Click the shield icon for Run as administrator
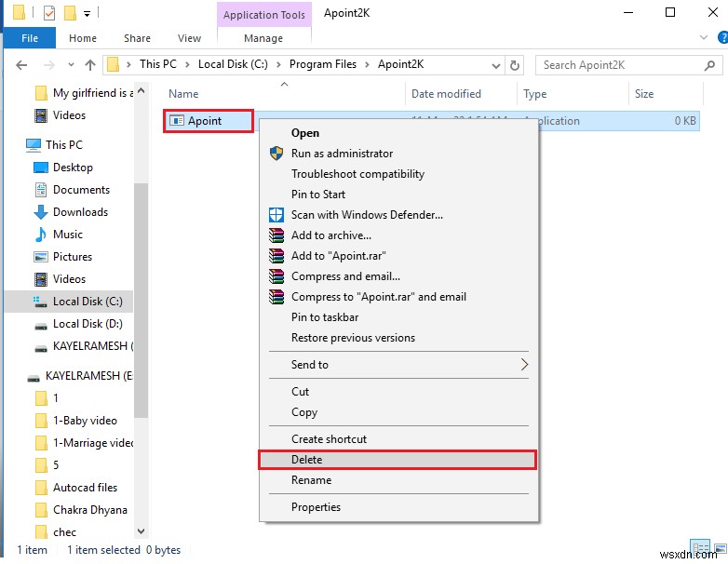 click(276, 154)
